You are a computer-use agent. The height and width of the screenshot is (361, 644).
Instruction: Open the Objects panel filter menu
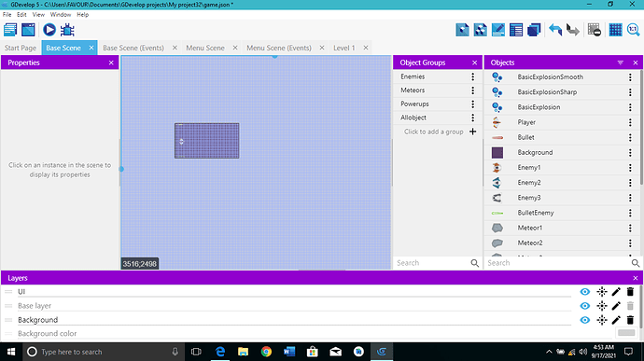[620, 62]
